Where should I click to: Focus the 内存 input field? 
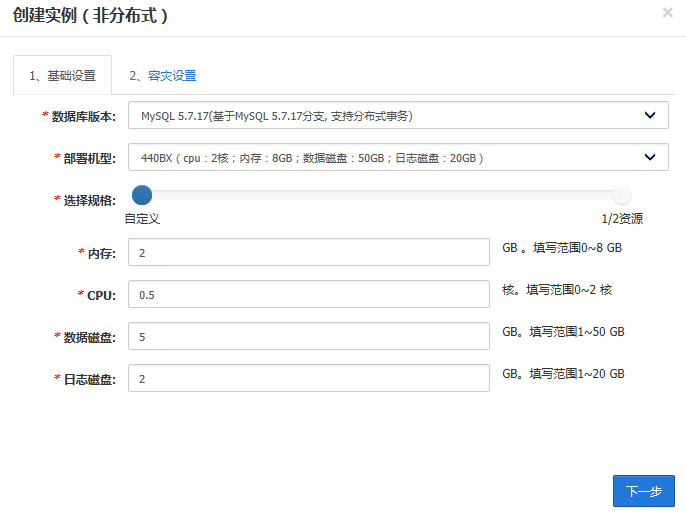(x=309, y=252)
